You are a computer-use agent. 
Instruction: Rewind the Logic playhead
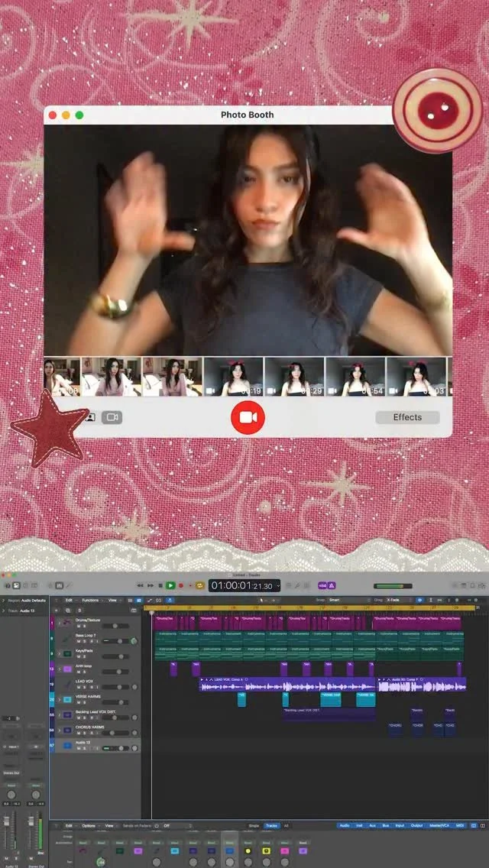click(x=140, y=586)
